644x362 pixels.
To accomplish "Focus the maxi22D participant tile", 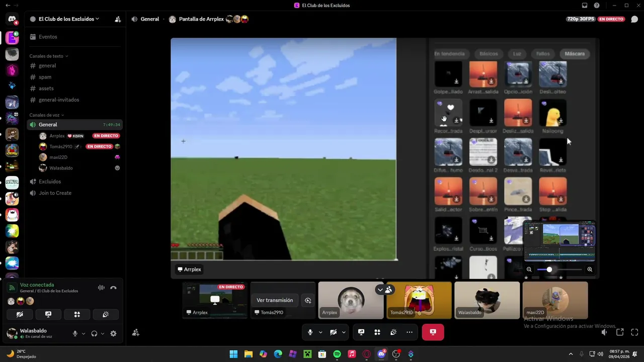I will click(x=555, y=300).
